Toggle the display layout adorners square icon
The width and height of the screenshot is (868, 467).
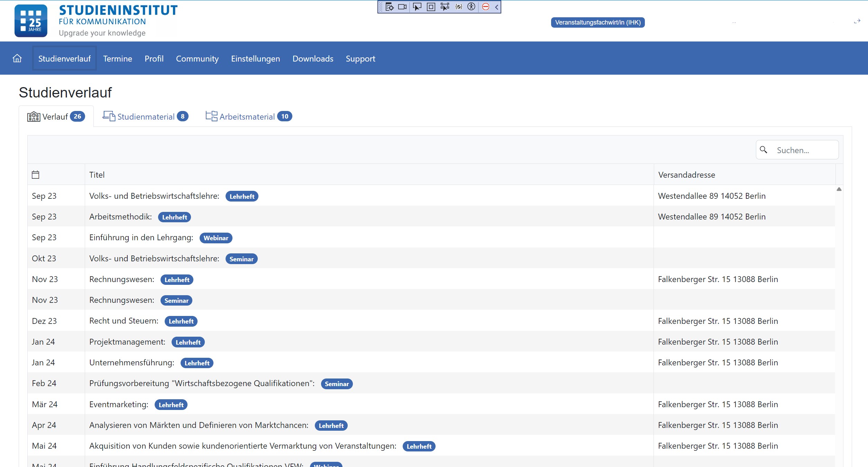[431, 7]
